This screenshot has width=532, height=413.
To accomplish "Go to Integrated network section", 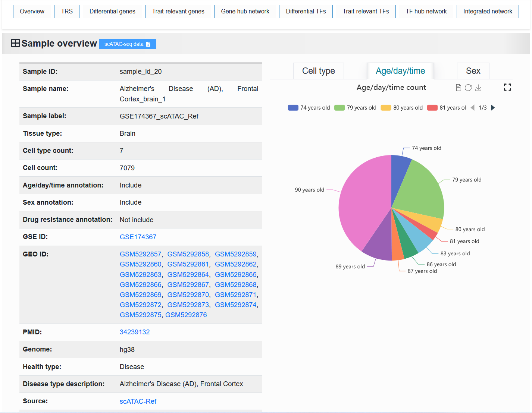I will point(488,12).
